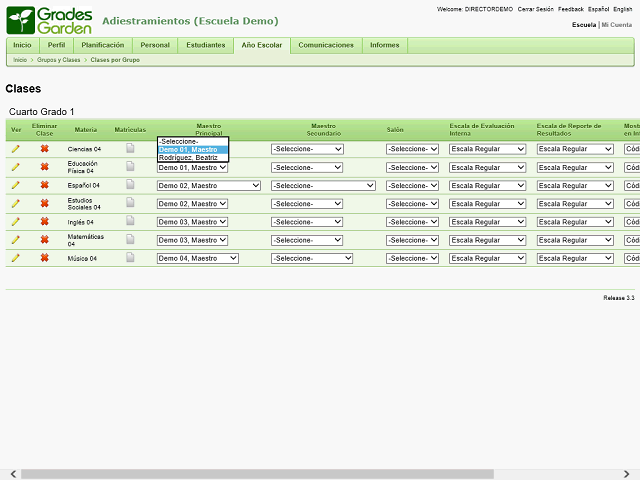Click horizontal scrollbar left arrow
The height and width of the screenshot is (480, 640).
tap(13, 474)
